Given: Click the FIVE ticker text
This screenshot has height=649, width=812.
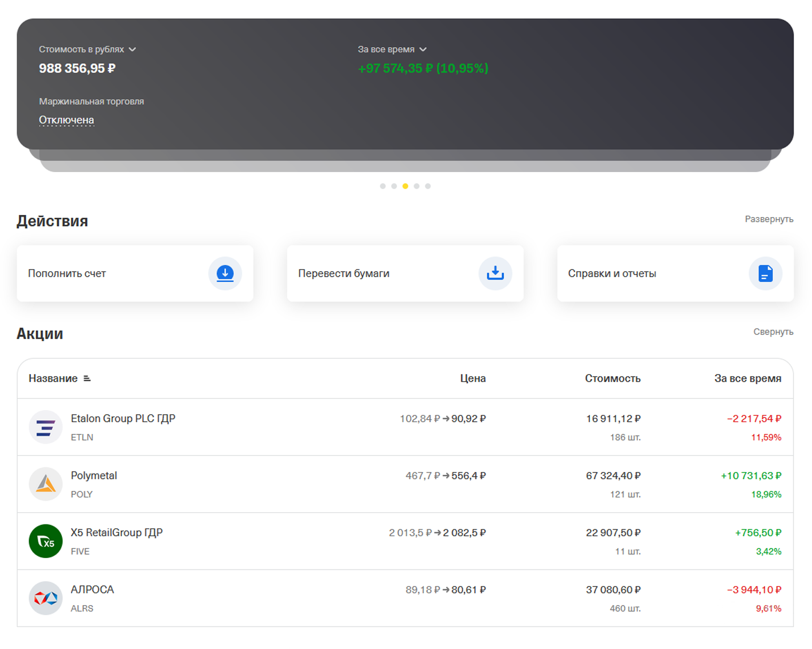Looking at the screenshot, I should point(80,552).
